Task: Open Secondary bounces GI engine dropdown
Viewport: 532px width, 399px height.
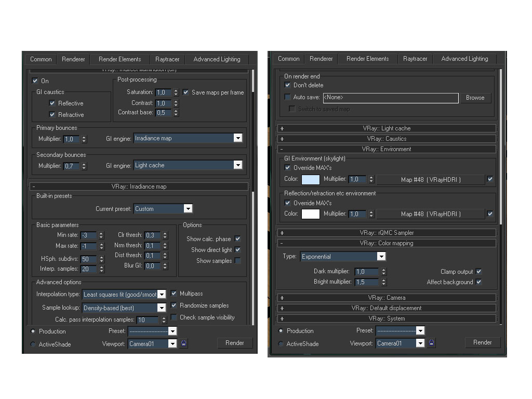Action: [x=238, y=165]
